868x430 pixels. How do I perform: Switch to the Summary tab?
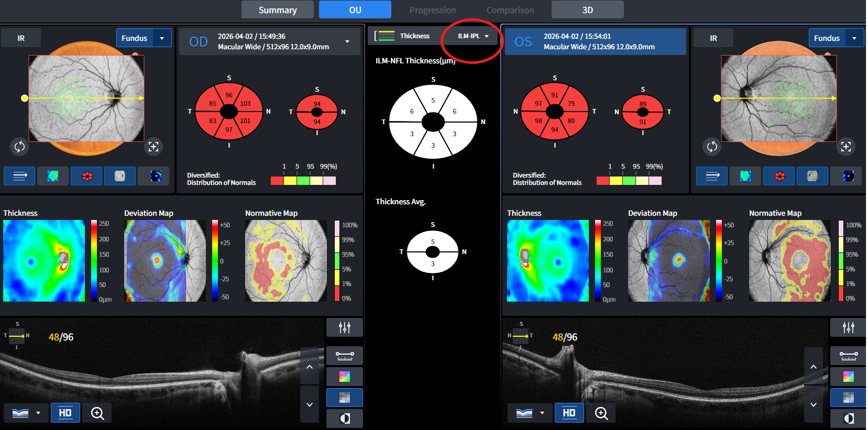pyautogui.click(x=277, y=10)
